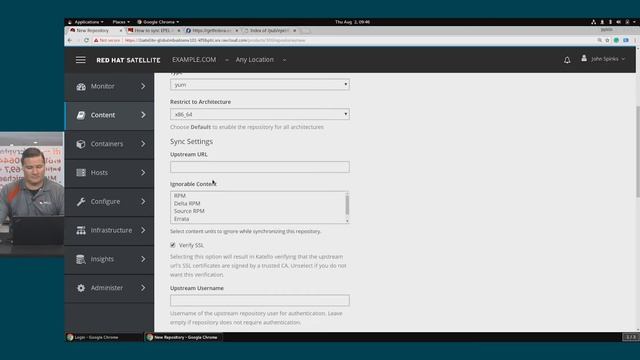This screenshot has height=360, width=640.
Task: Open the Google Chrome app menu
Action: (158, 22)
